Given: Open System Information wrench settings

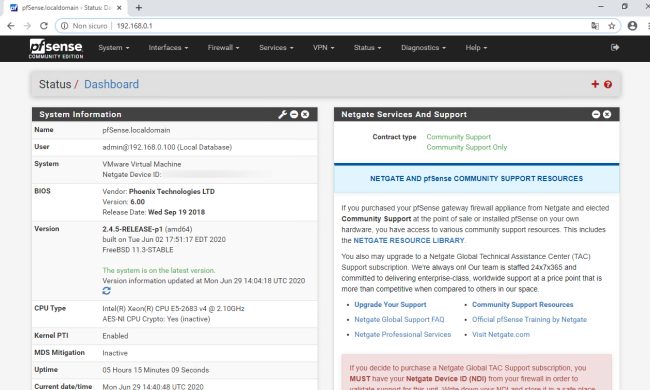Looking at the screenshot, I should tap(283, 114).
